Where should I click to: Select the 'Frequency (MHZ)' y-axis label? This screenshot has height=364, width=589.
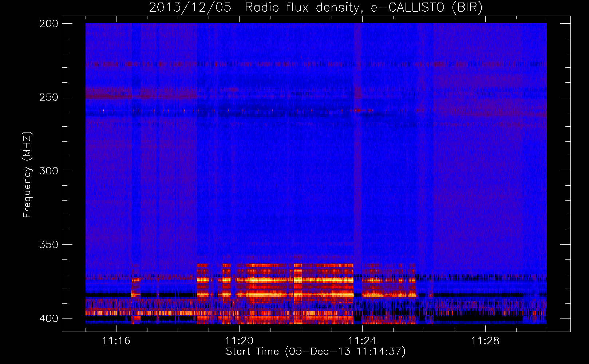pyautogui.click(x=27, y=174)
